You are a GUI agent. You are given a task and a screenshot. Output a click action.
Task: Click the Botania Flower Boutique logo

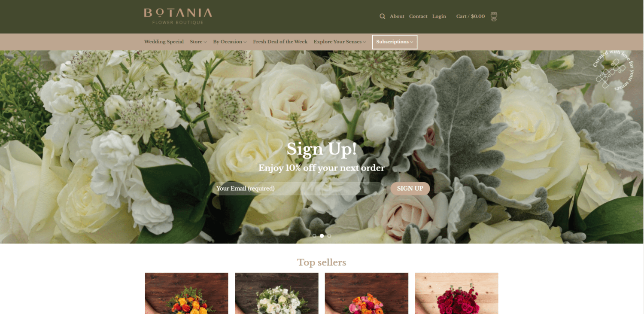[x=178, y=16]
